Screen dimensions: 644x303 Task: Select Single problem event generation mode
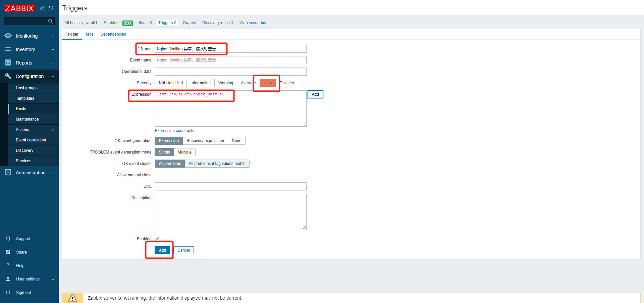[164, 152]
